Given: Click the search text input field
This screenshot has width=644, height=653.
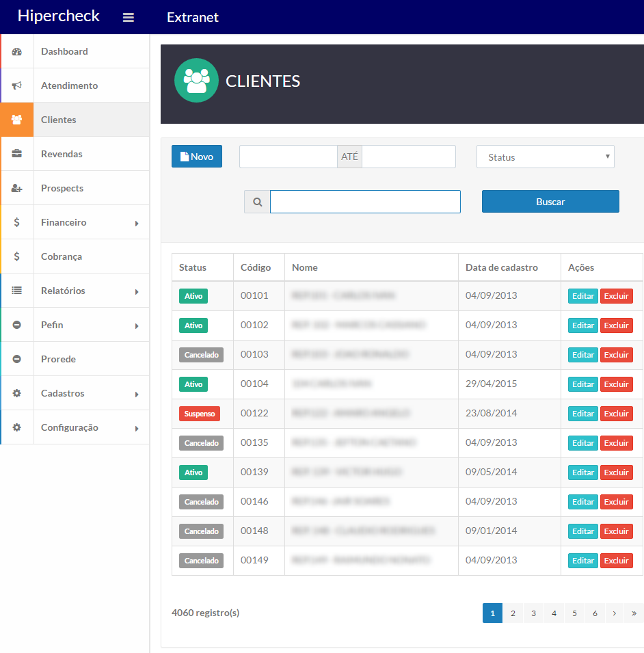Looking at the screenshot, I should click(x=365, y=202).
